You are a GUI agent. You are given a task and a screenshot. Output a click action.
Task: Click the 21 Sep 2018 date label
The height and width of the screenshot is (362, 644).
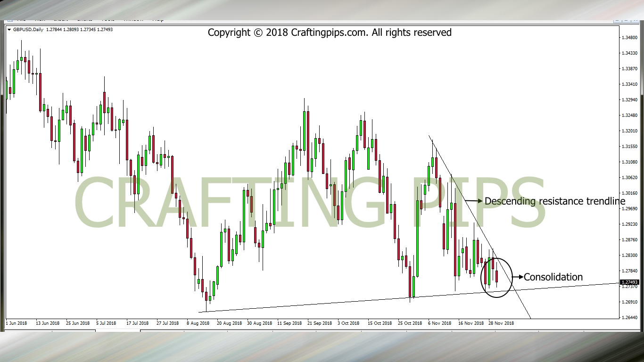pos(319,323)
